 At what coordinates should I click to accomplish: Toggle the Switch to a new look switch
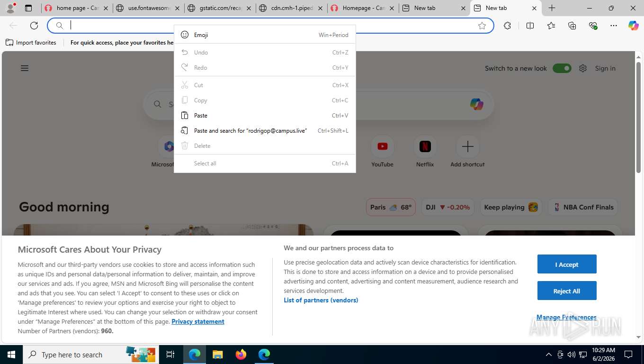click(x=562, y=68)
